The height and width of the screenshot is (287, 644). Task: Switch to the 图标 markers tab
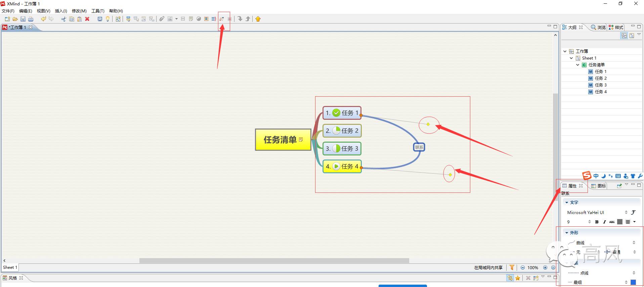pyautogui.click(x=598, y=186)
